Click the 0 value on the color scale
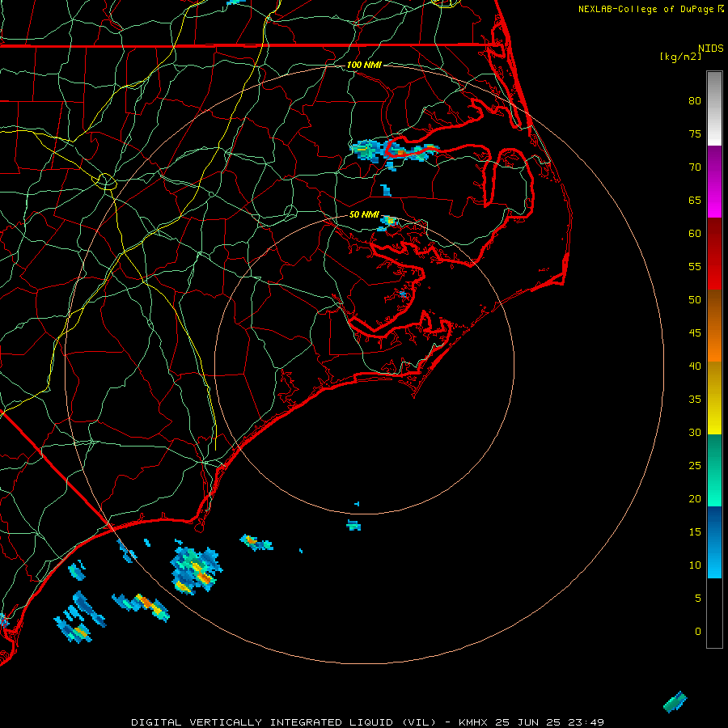 pyautogui.click(x=698, y=632)
